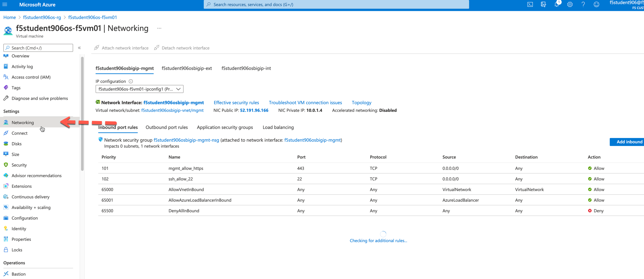Image resolution: width=644 pixels, height=279 pixels.
Task: Collapse the sidebar with the double chevron
Action: (80, 48)
